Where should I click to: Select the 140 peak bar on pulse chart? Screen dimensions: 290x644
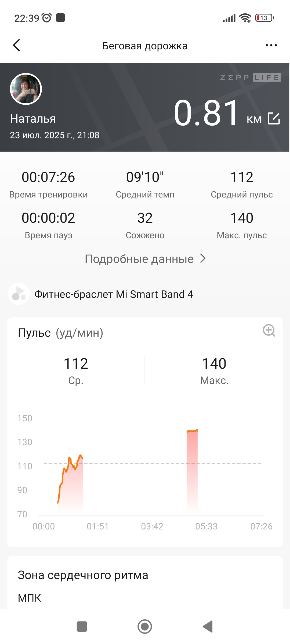pyautogui.click(x=192, y=470)
